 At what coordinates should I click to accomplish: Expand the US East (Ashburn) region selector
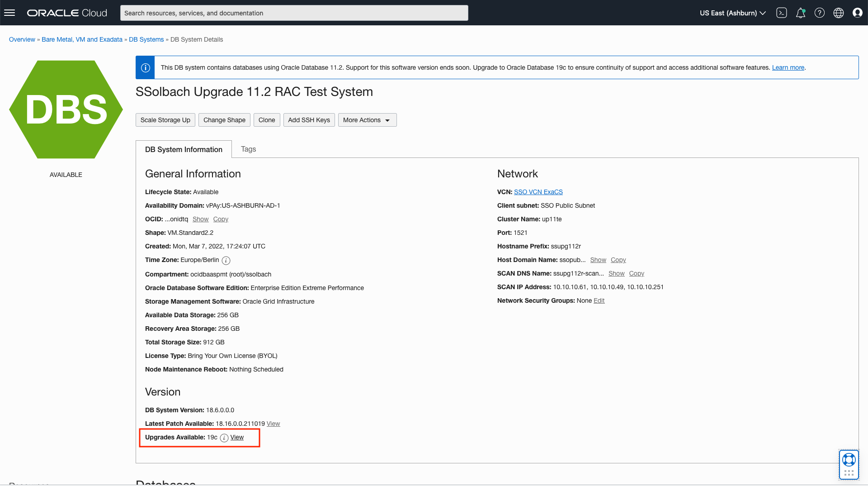[x=732, y=13]
